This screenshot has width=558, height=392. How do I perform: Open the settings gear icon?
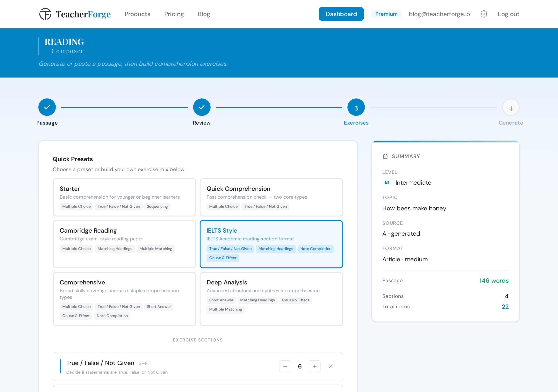pyautogui.click(x=484, y=14)
